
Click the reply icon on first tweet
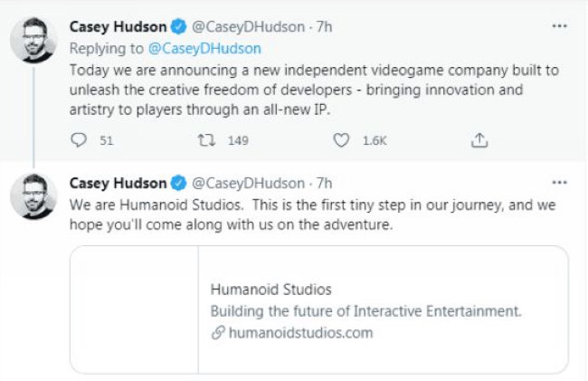(79, 140)
